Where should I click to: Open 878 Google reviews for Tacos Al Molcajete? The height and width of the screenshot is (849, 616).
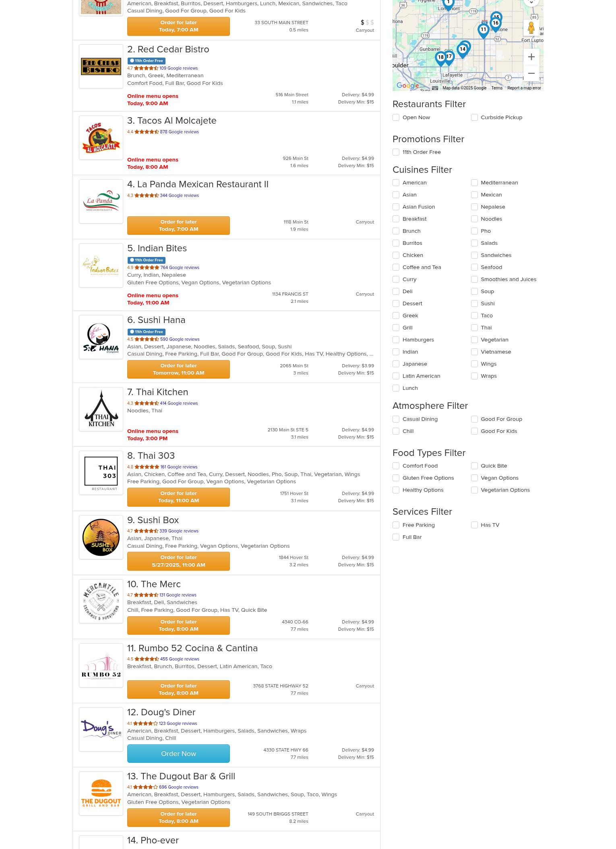coord(179,132)
